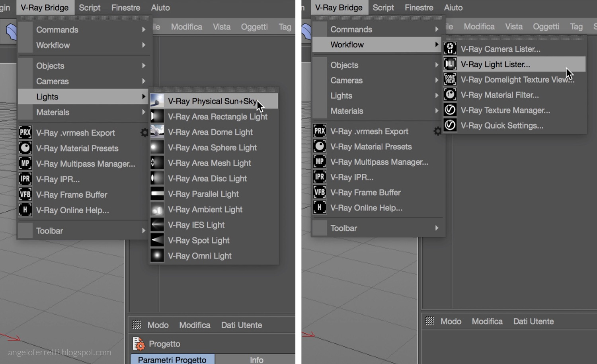Start V-Ray IPR in left screenshot
The height and width of the screenshot is (364, 597).
coord(58,179)
